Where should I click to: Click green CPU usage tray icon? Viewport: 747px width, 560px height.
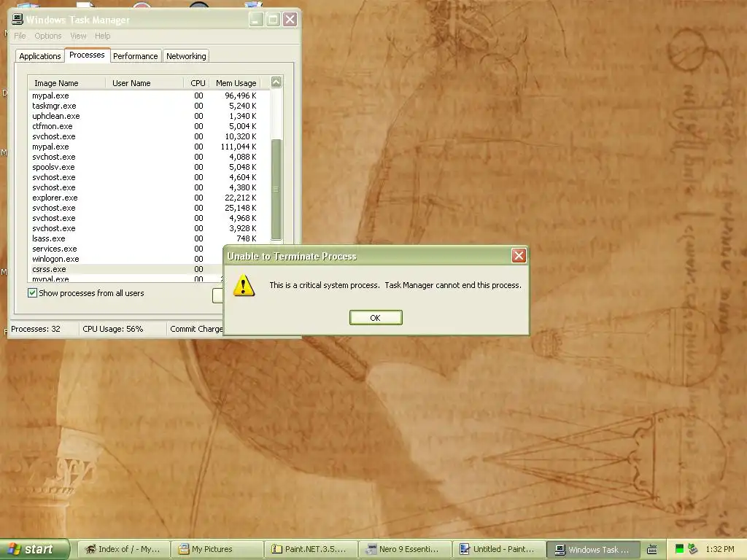click(x=679, y=549)
